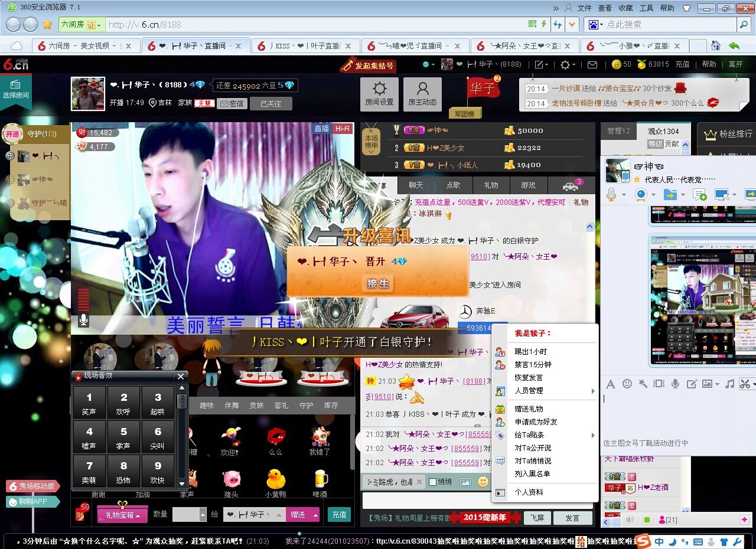
Task: Toggle the 悄悄 whisper checkbox
Action: click(x=432, y=482)
